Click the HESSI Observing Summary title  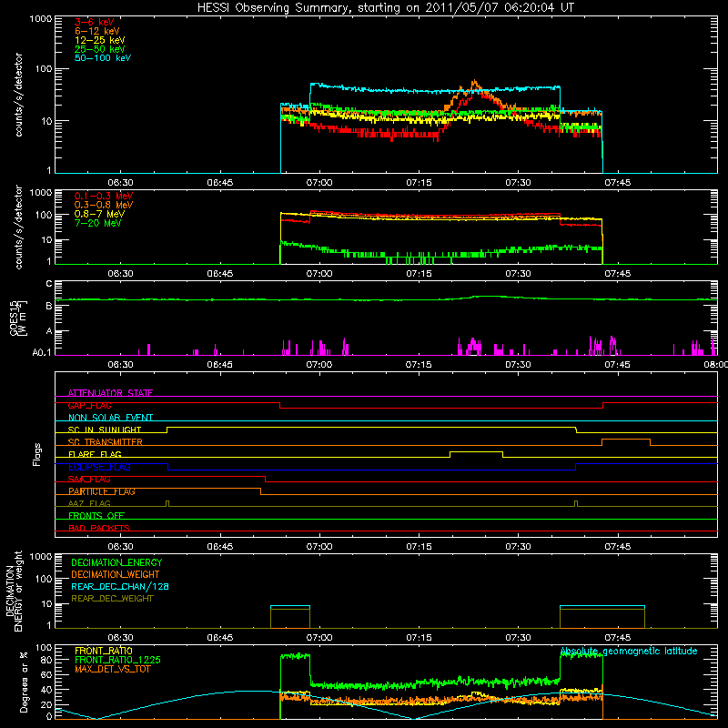(385, 8)
